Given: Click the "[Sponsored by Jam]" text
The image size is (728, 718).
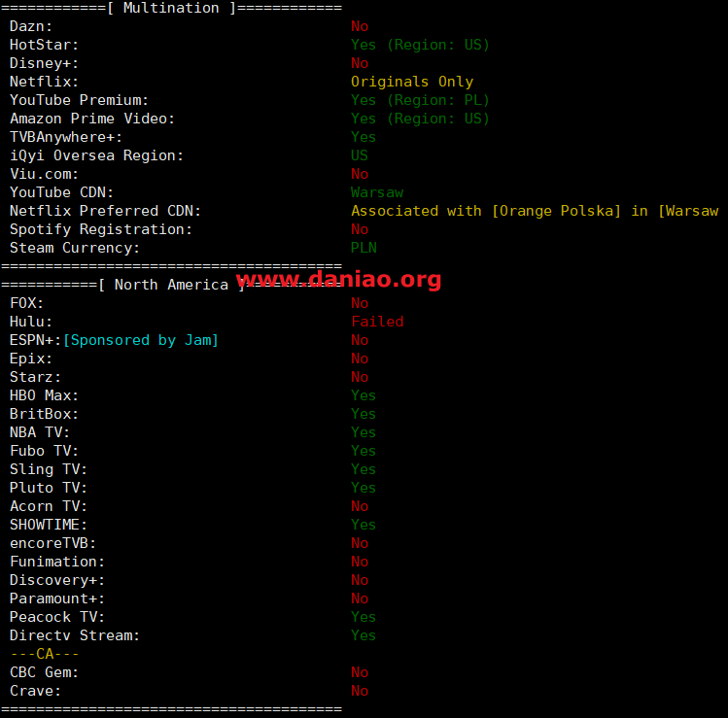Looking at the screenshot, I should point(141,340).
